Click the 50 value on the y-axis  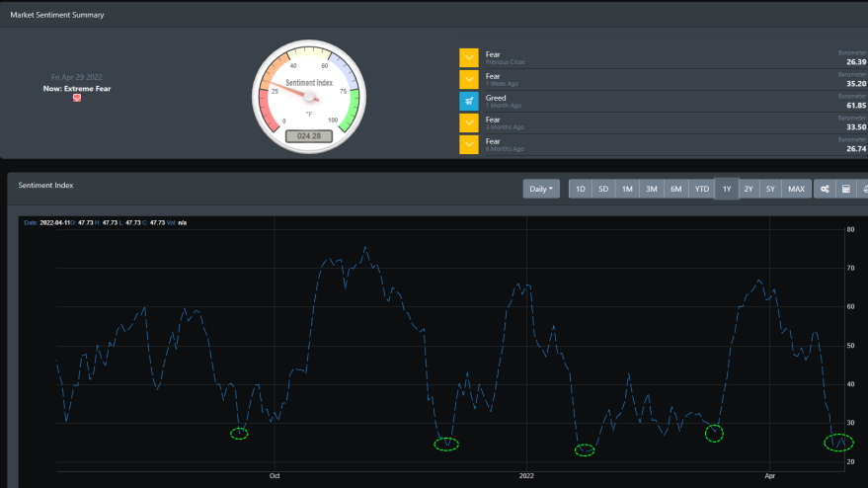tap(850, 346)
